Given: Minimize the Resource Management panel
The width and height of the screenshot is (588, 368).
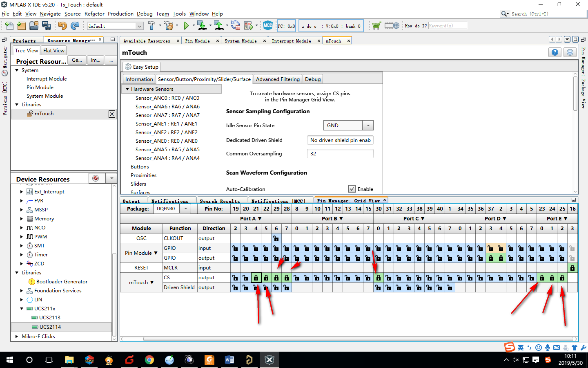Looking at the screenshot, I should (x=112, y=40).
